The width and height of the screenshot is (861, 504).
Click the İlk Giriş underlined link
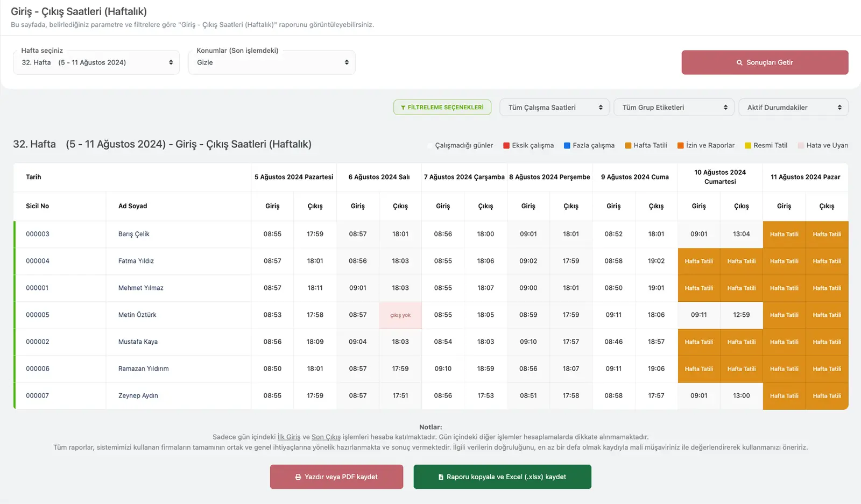point(289,437)
